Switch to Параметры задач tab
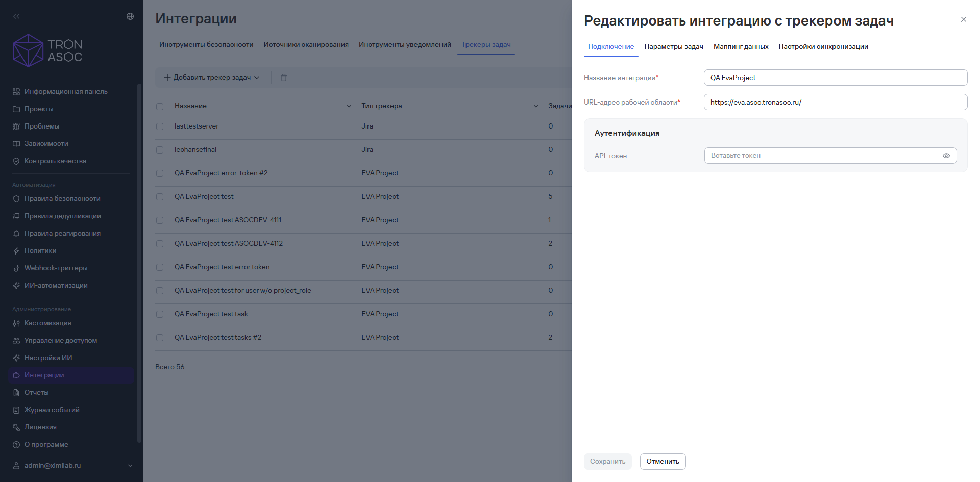The width and height of the screenshot is (980, 482). coord(674,47)
